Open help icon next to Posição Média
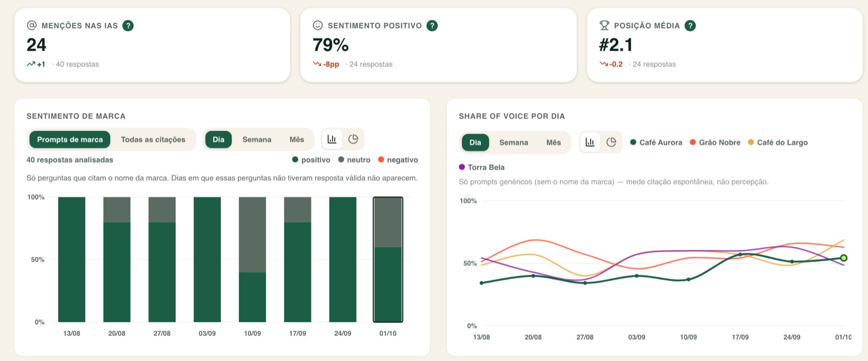 [x=690, y=25]
